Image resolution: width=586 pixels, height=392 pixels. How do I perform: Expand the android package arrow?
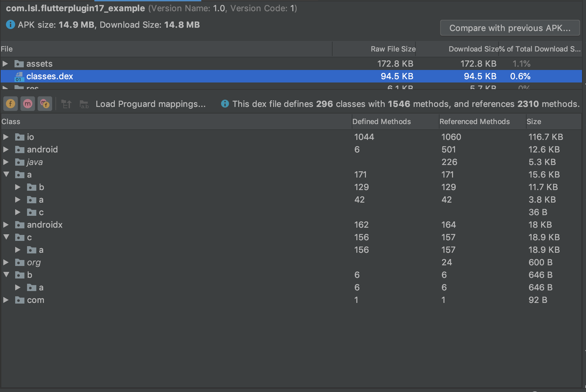point(6,149)
